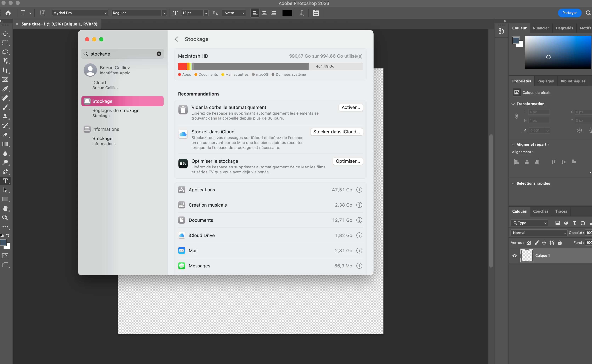This screenshot has width=592, height=364.
Task: Select the Crop tool
Action: pos(5,71)
